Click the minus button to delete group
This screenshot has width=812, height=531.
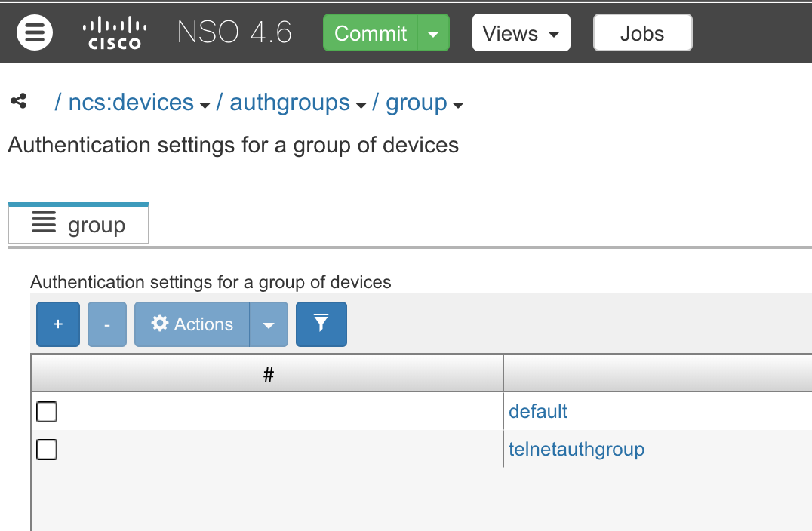click(x=107, y=324)
